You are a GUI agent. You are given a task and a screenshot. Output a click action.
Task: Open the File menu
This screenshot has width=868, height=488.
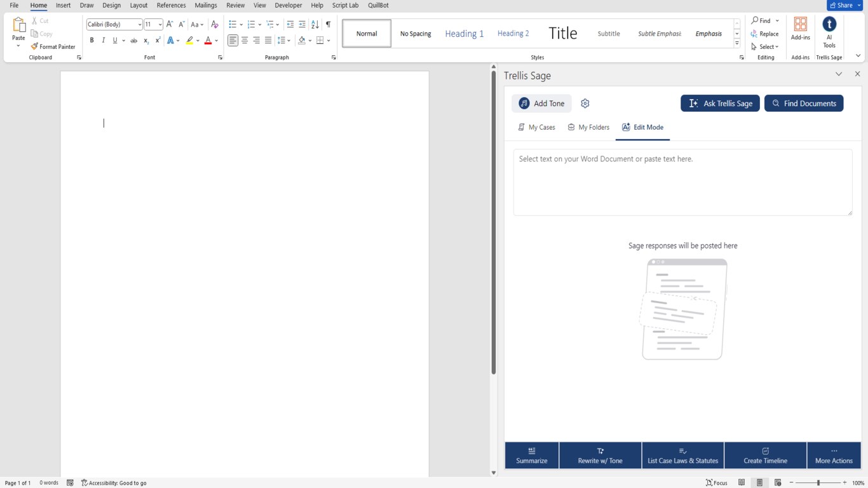14,5
